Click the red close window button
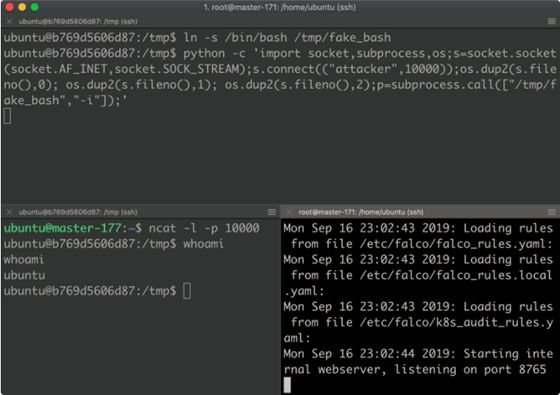Image resolution: width=560 pixels, height=395 pixels. coord(10,7)
